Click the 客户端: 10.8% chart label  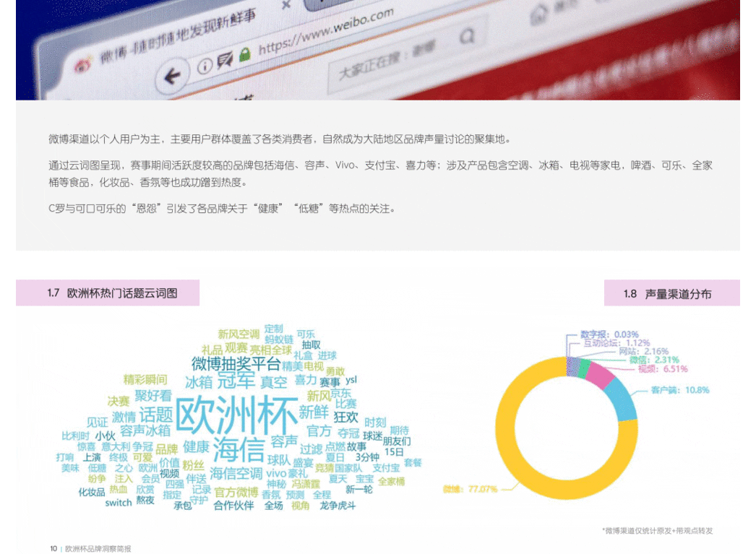pos(680,390)
